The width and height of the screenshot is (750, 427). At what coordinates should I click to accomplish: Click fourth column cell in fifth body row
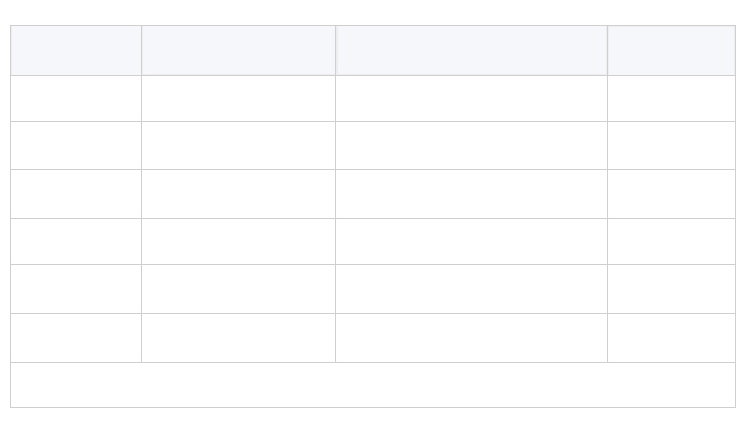point(672,289)
